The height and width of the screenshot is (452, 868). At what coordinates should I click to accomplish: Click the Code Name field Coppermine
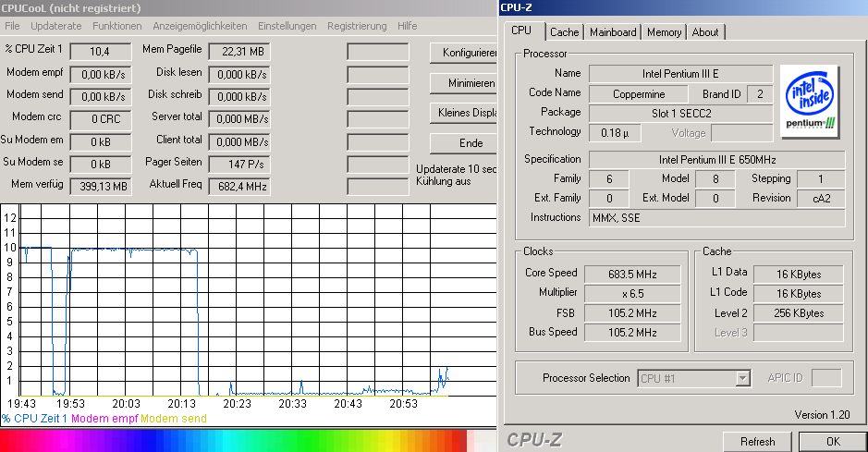point(638,94)
